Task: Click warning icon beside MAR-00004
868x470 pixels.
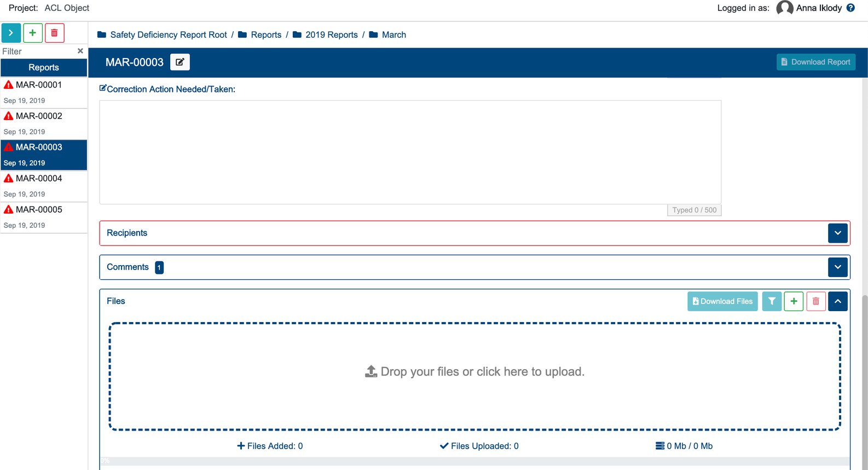Action: 8,179
